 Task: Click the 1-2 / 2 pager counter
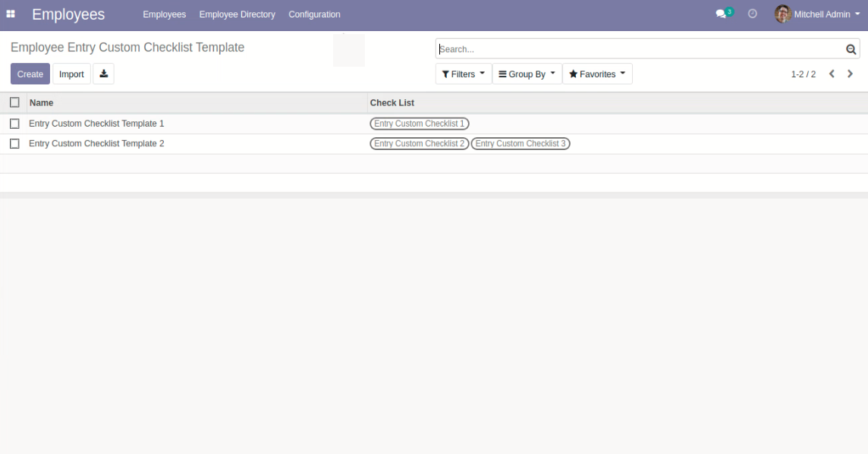point(804,74)
